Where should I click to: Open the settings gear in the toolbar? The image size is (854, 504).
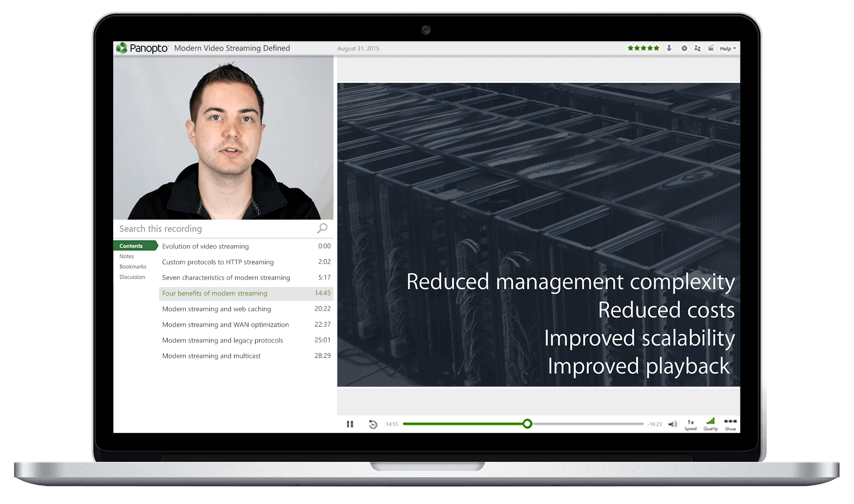tap(684, 48)
